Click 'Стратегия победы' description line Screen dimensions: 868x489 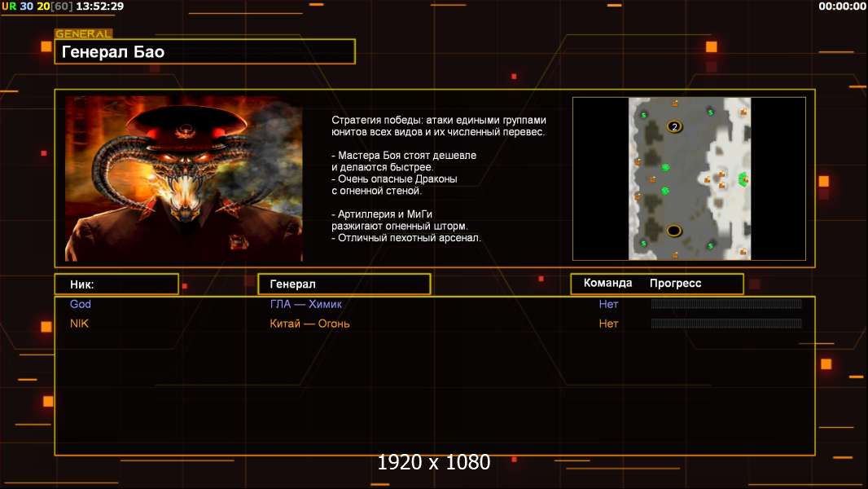click(439, 120)
